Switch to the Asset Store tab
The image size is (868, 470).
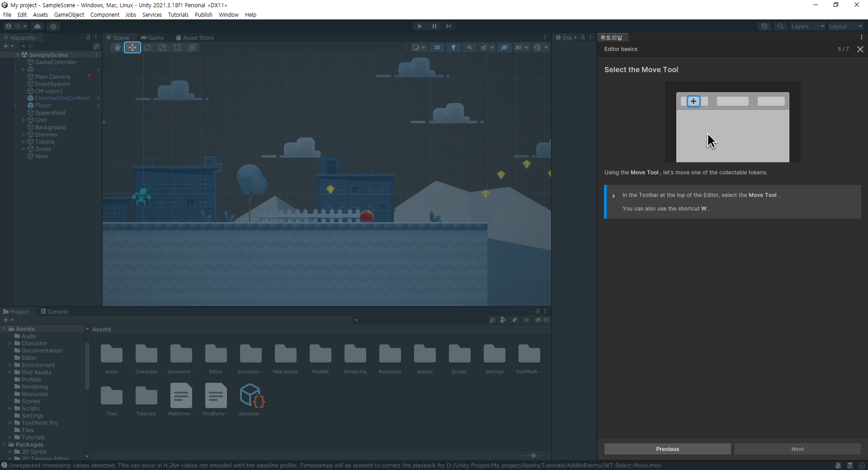pyautogui.click(x=195, y=38)
